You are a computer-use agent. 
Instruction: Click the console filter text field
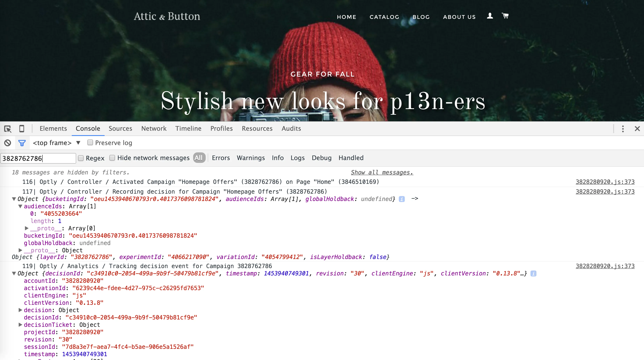[38, 158]
